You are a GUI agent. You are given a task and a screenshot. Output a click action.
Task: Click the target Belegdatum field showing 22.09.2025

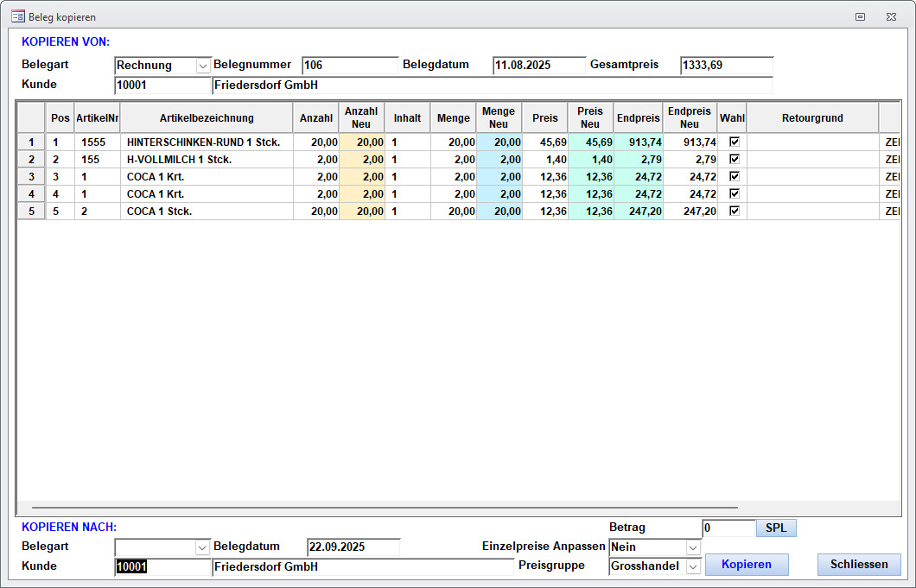pos(353,547)
